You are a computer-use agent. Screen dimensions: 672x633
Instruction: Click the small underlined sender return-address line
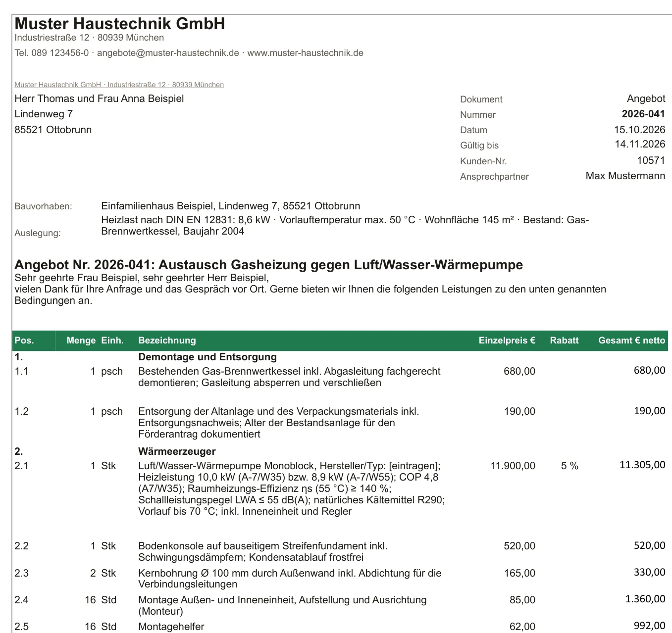119,85
